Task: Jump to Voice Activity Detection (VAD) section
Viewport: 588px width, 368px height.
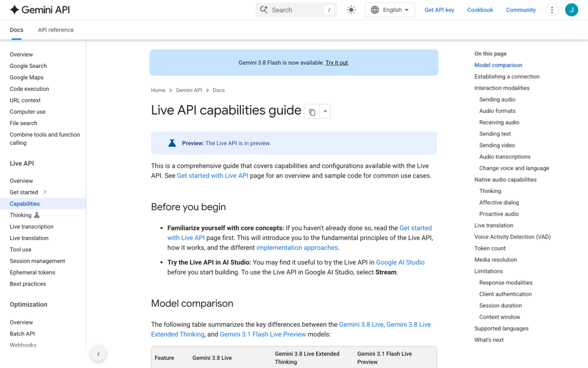Action: pyautogui.click(x=513, y=237)
